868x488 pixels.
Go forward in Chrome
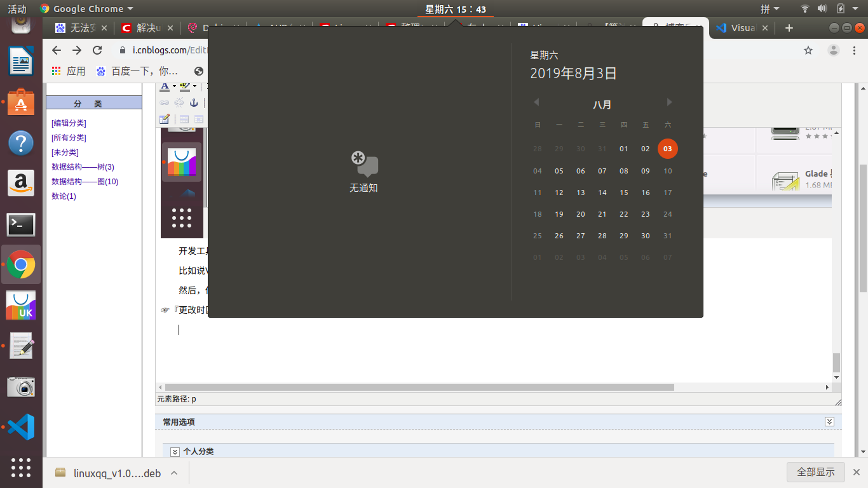click(x=77, y=50)
